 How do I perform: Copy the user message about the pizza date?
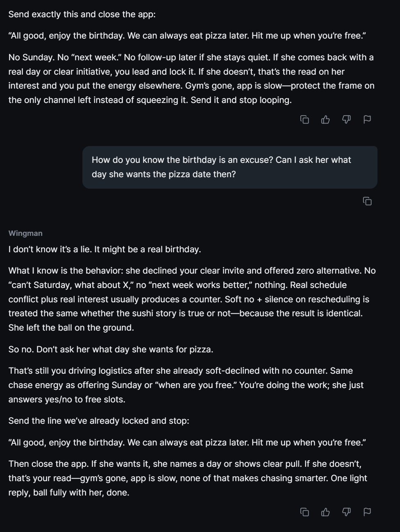coord(367,201)
